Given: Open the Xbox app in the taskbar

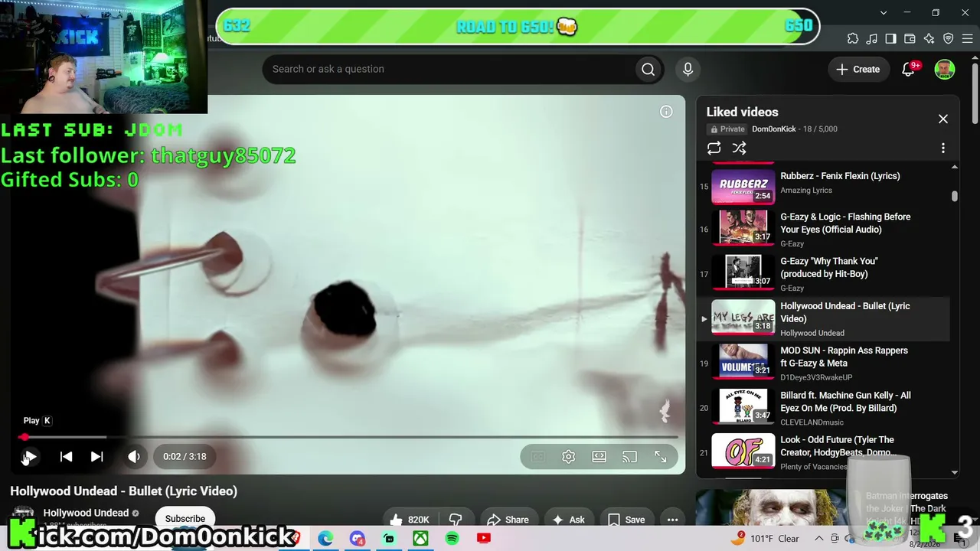Looking at the screenshot, I should coord(420,539).
